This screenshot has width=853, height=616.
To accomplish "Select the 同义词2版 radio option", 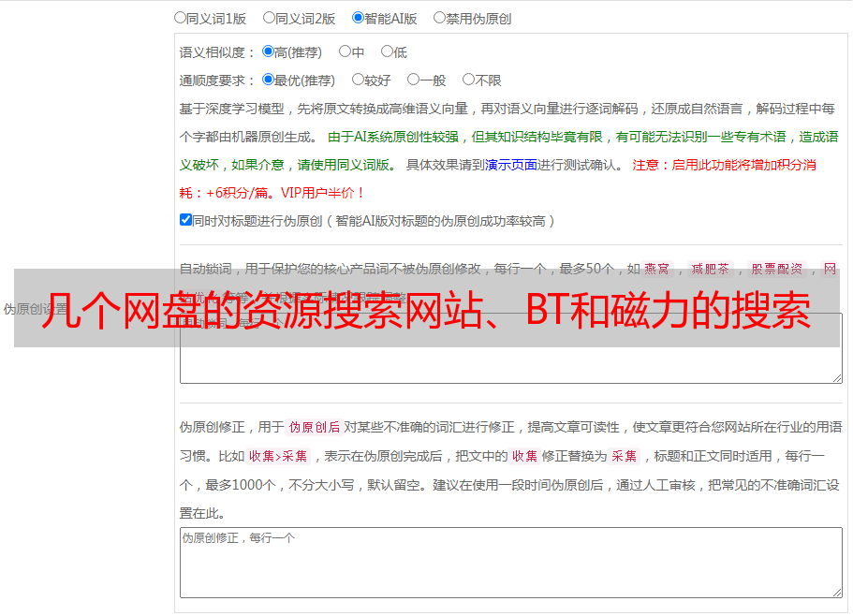I will point(269,18).
